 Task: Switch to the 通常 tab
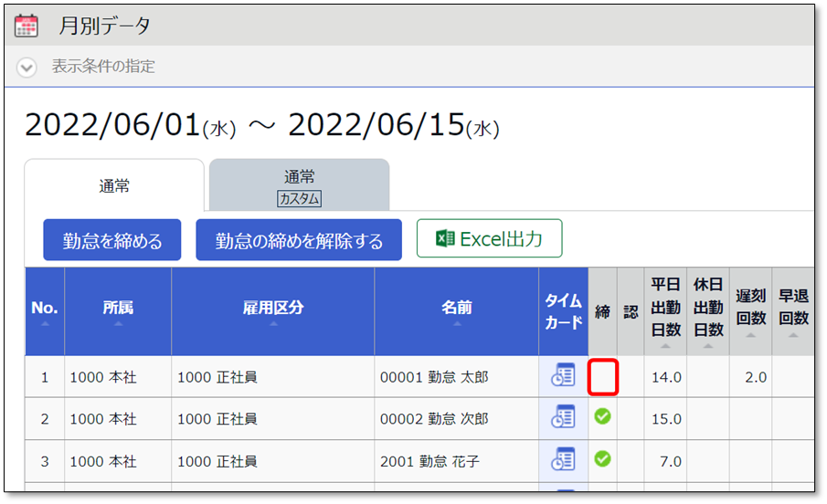pos(114,186)
